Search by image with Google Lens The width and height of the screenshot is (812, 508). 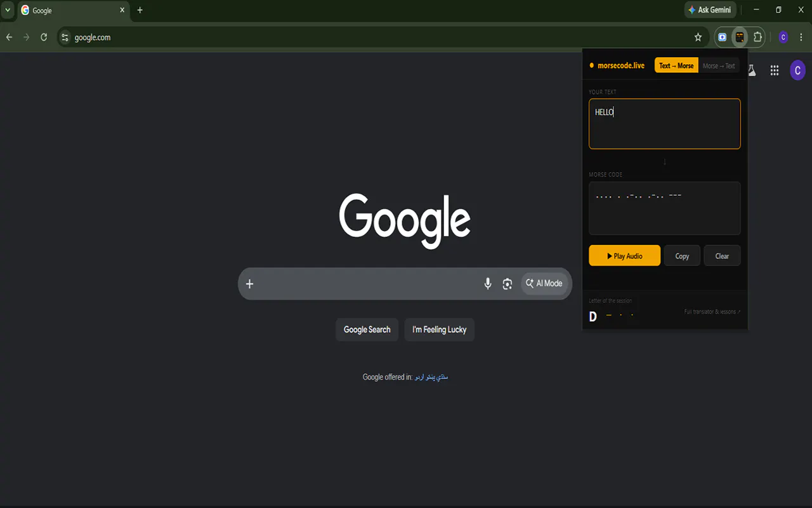507,284
